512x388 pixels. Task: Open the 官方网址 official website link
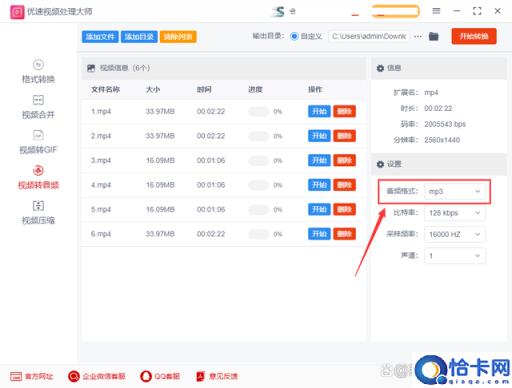[32, 376]
